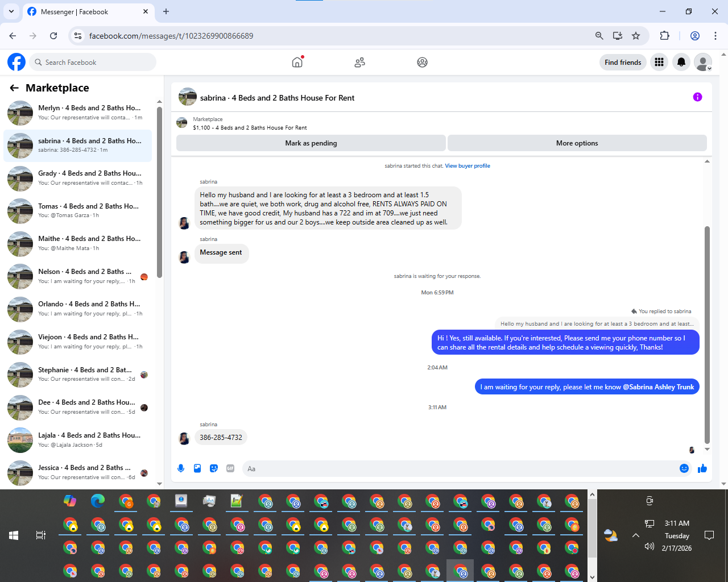Click the browser zoom magnifier icon
The height and width of the screenshot is (582, 728).
599,36
